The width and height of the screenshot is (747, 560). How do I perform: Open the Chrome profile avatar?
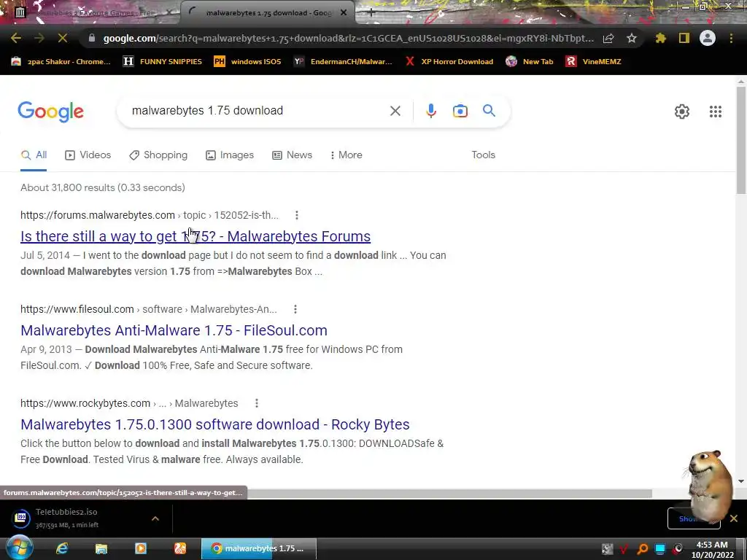click(x=708, y=38)
